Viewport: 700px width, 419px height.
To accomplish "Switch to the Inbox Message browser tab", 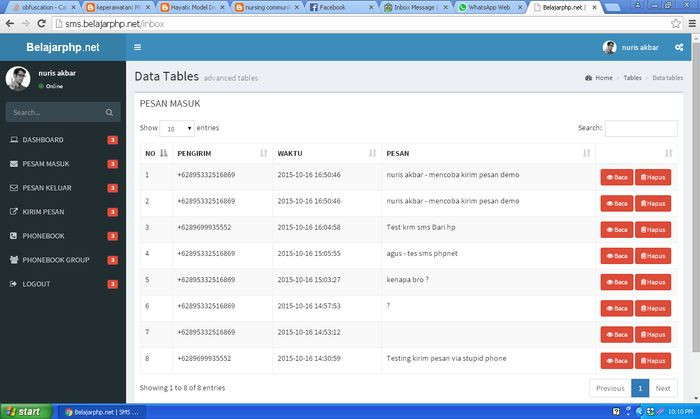I will pos(416,8).
